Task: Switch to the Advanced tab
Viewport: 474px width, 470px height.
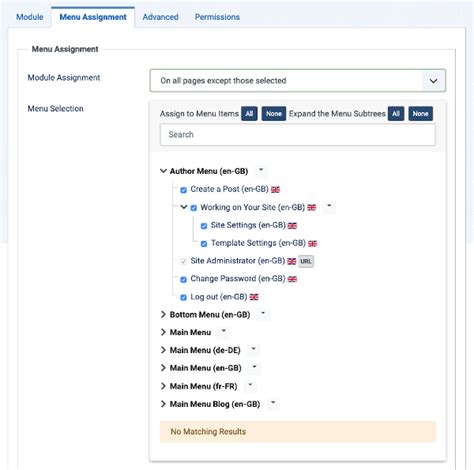Action: click(x=160, y=17)
